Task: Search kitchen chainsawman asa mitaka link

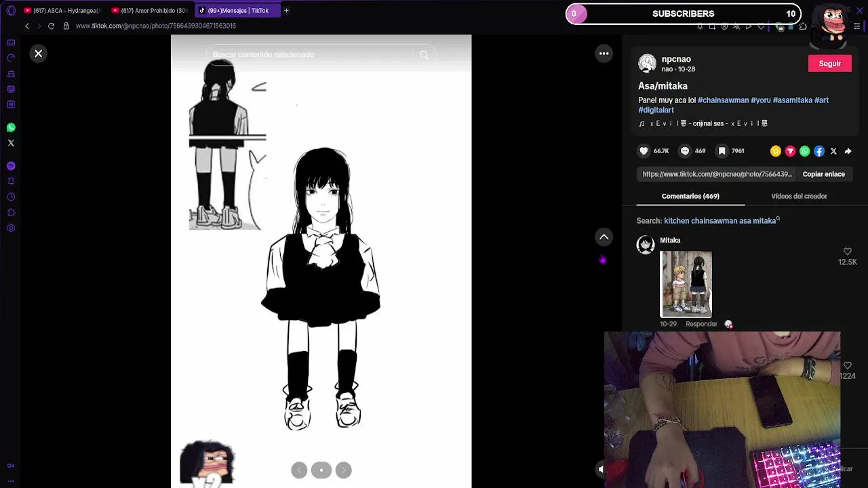Action: point(722,221)
